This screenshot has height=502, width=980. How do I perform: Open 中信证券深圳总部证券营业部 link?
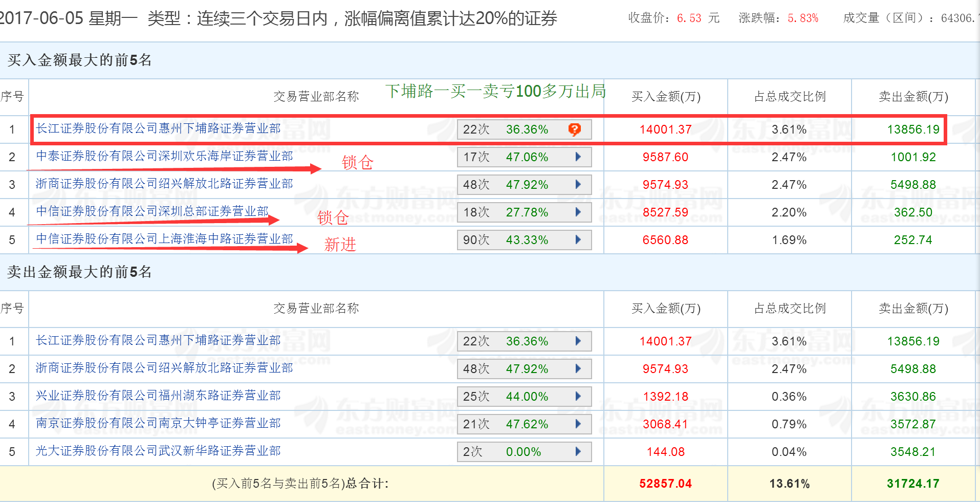point(152,211)
